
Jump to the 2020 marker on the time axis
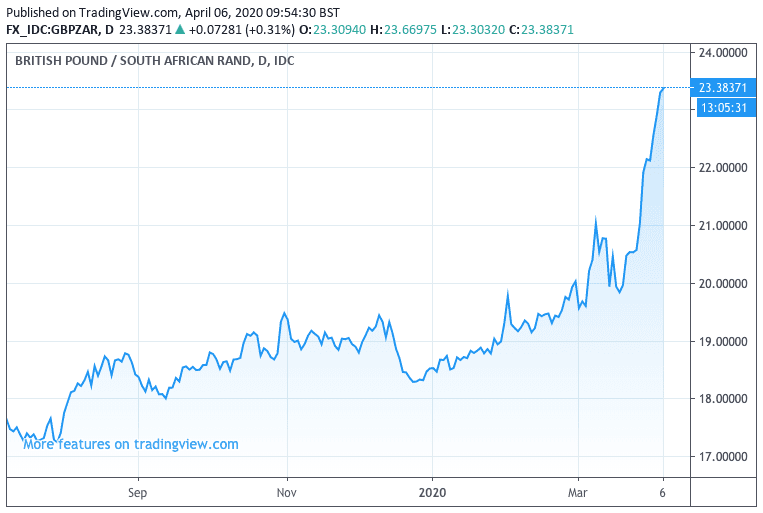pyautogui.click(x=433, y=492)
